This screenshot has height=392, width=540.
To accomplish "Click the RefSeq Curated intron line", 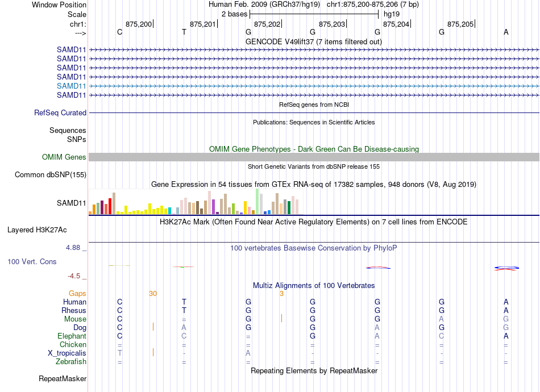I will [x=314, y=112].
